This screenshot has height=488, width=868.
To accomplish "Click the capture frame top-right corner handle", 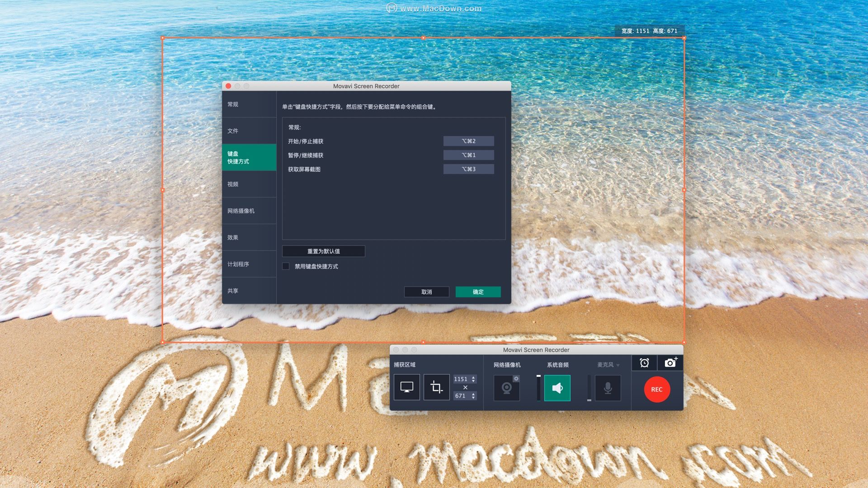I will click(x=684, y=38).
